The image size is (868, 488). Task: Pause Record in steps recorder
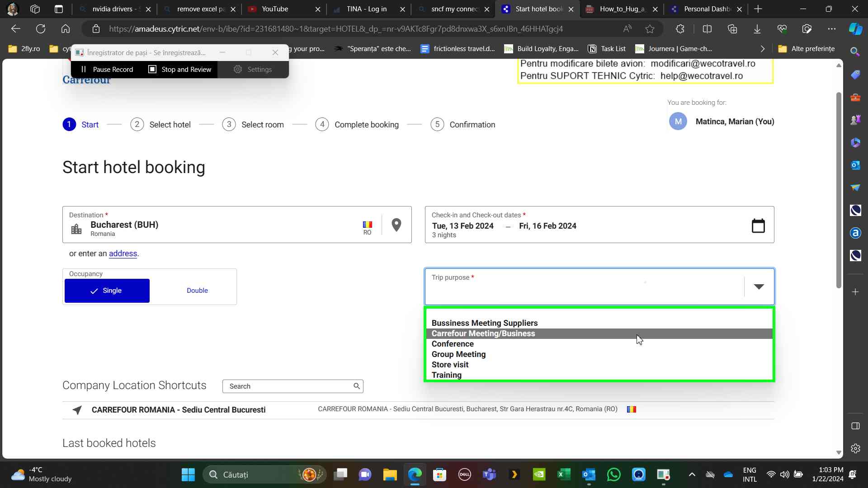(107, 69)
